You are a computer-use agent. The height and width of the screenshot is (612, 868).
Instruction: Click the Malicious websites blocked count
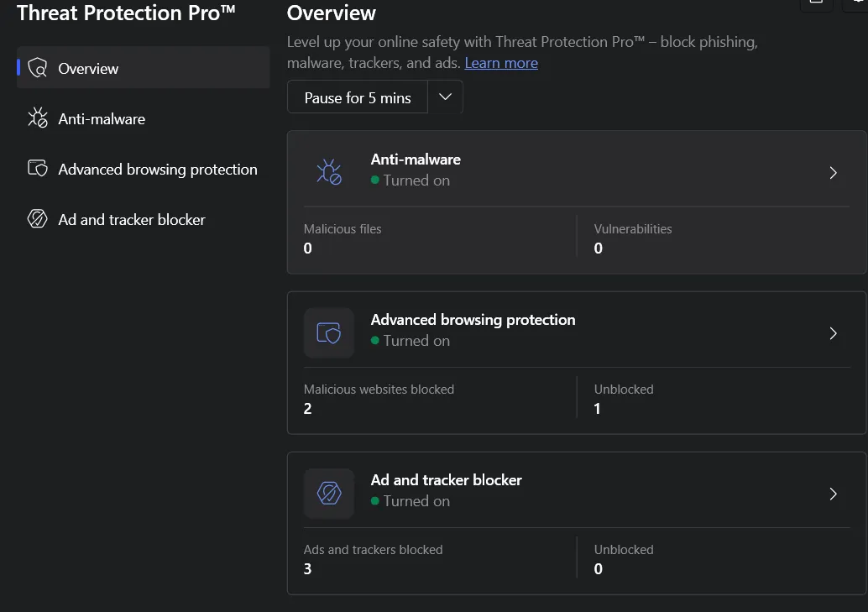tap(308, 409)
